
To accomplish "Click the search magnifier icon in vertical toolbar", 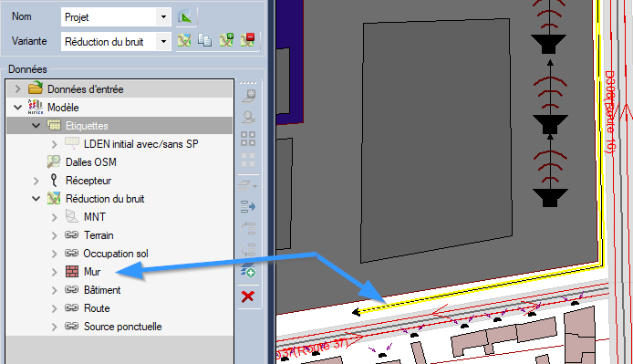I will [248, 118].
